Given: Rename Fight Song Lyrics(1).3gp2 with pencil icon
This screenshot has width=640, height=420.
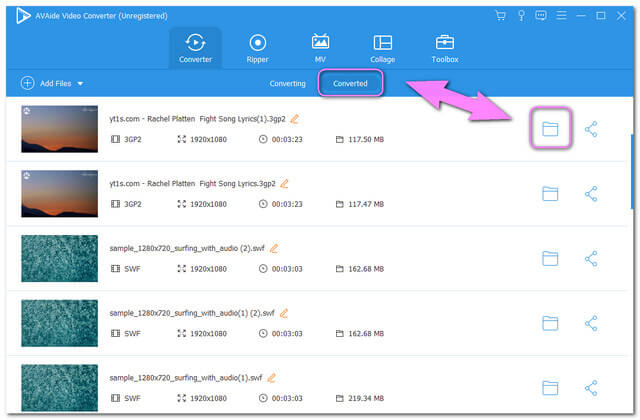Looking at the screenshot, I should tap(295, 119).
